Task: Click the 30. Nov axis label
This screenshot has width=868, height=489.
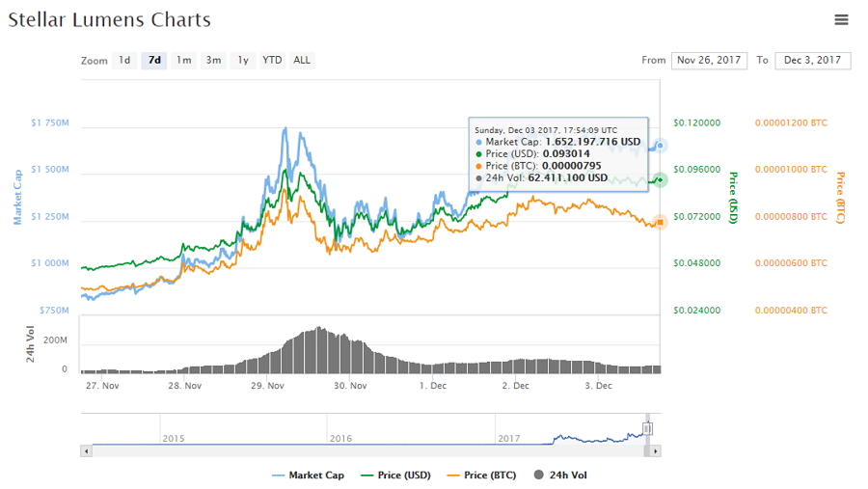Action: point(350,386)
